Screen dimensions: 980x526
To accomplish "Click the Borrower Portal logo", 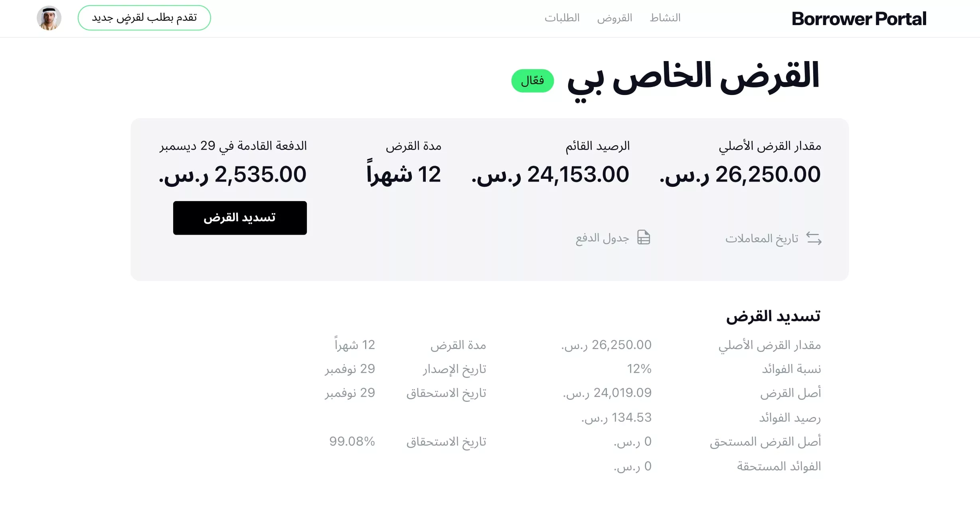I will coord(859,19).
